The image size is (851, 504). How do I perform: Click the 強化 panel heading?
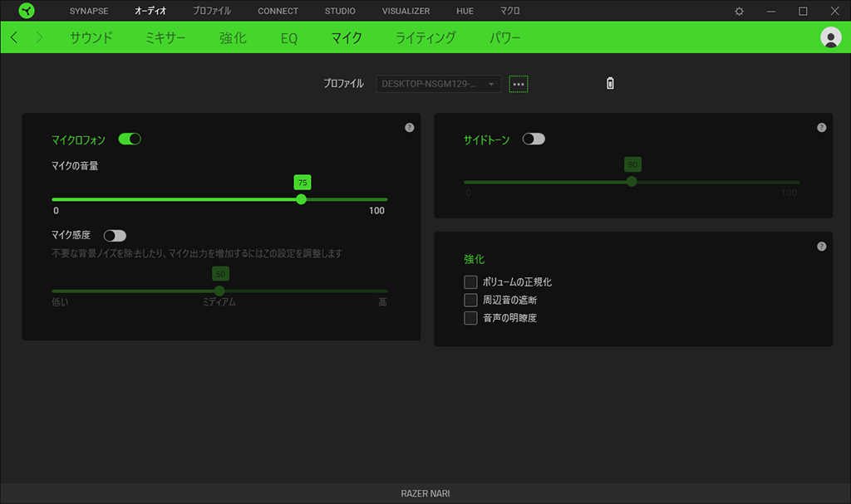pos(474,259)
